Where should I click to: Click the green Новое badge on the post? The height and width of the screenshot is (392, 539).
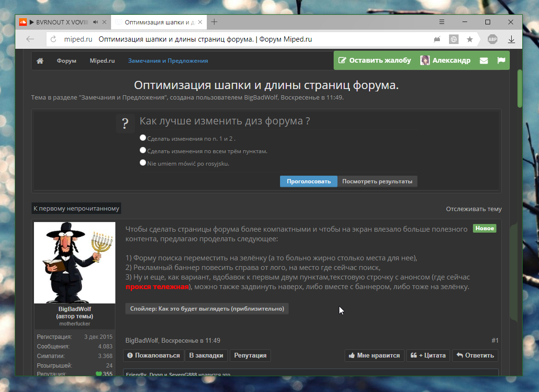coord(485,228)
